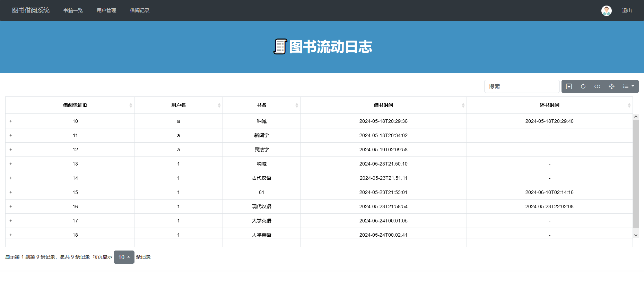Click the 搜索 search input field

coord(522,86)
